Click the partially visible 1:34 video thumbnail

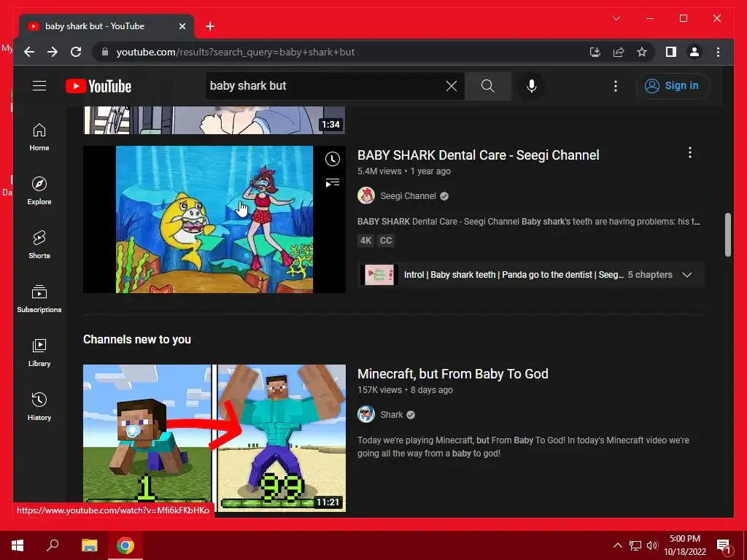click(x=214, y=120)
